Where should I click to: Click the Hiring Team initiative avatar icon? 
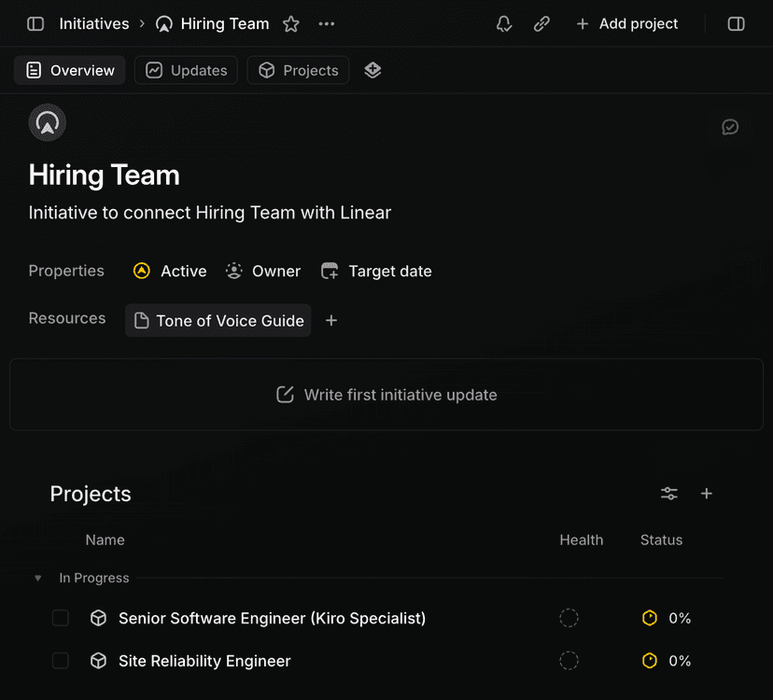(47, 122)
